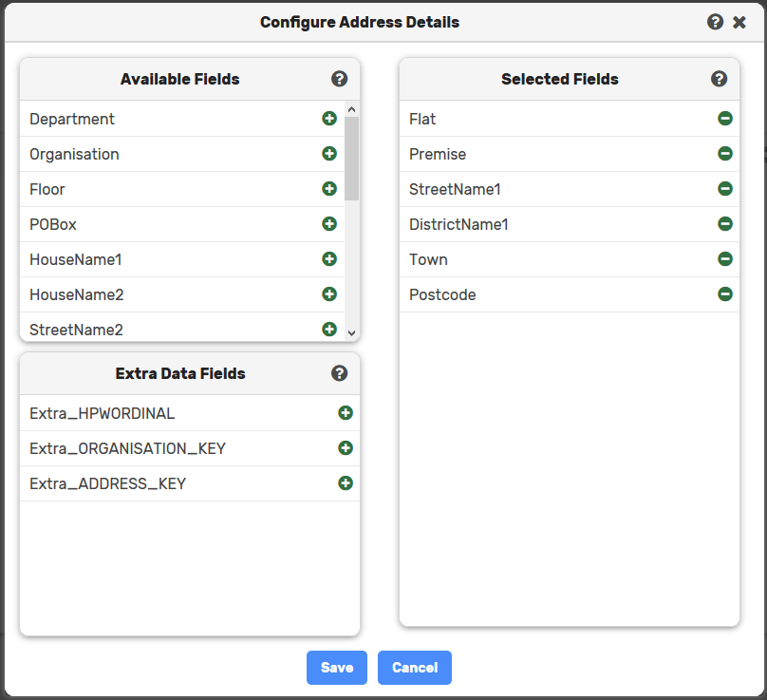The height and width of the screenshot is (700, 767).
Task: Add HouseName2 using its plus icon
Action: click(x=329, y=294)
